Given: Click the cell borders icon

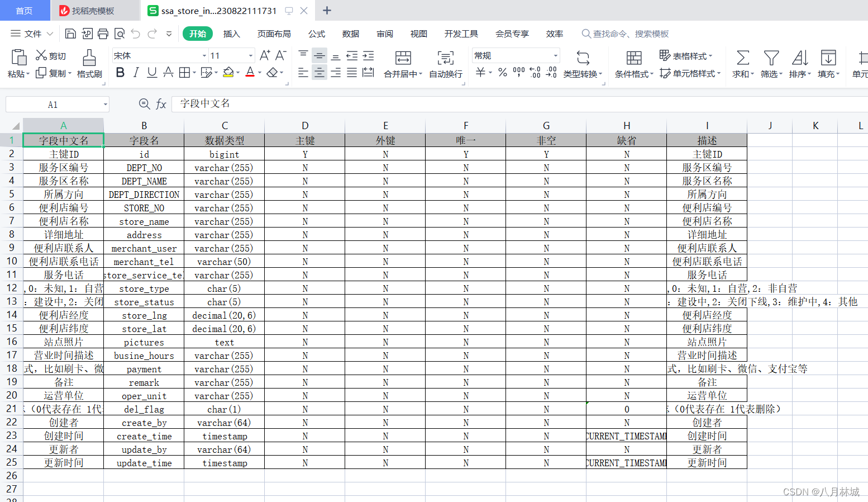Looking at the screenshot, I should 184,72.
